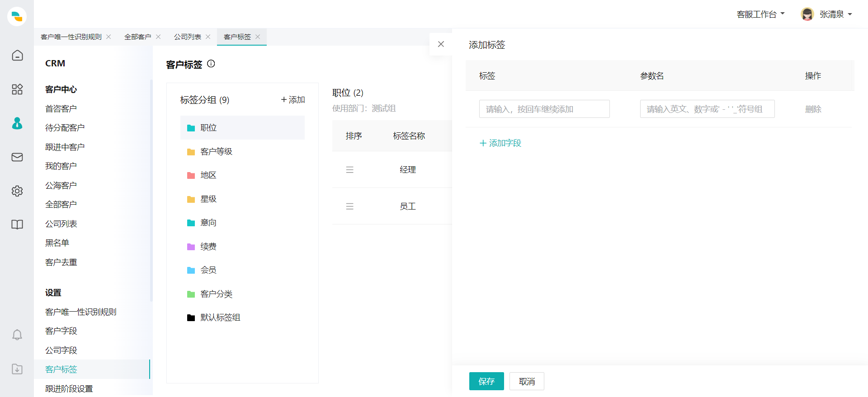This screenshot has height=397, width=868.
Task: Close the 公司列表 tab
Action: pyautogui.click(x=208, y=37)
